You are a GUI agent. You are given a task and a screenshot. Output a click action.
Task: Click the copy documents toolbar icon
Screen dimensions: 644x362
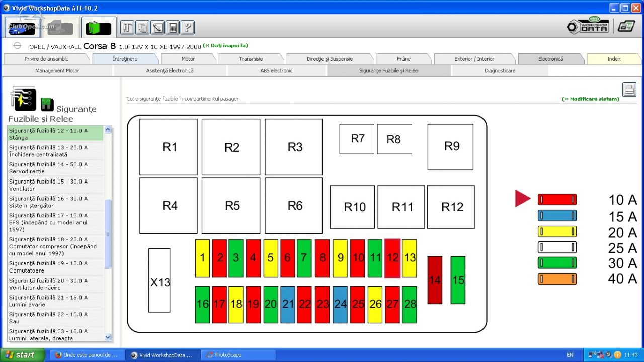tap(142, 28)
